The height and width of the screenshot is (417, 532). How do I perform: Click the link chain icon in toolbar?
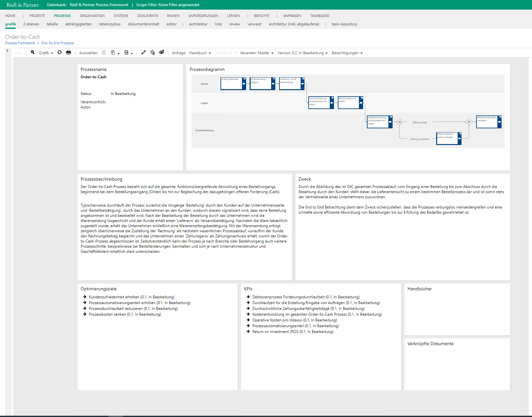pos(144,53)
